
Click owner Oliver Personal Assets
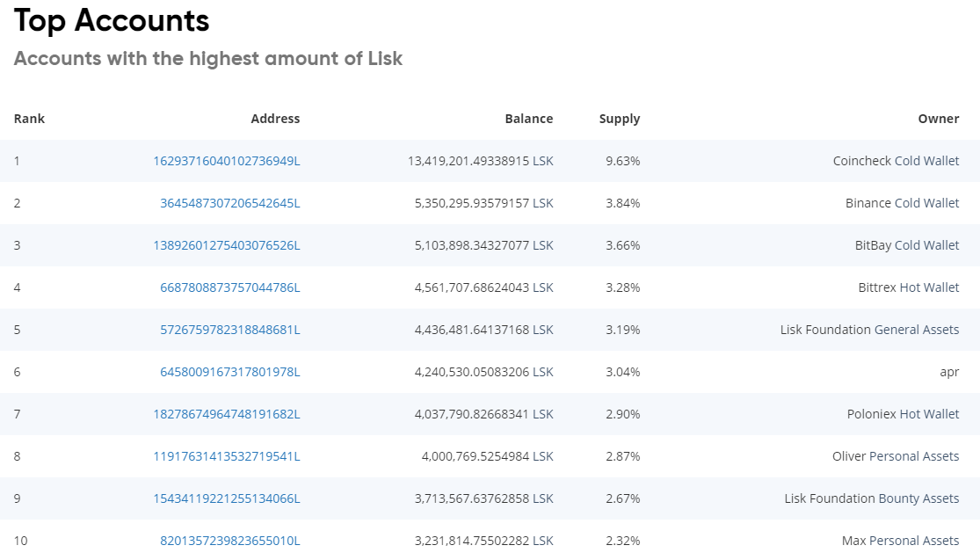point(895,456)
